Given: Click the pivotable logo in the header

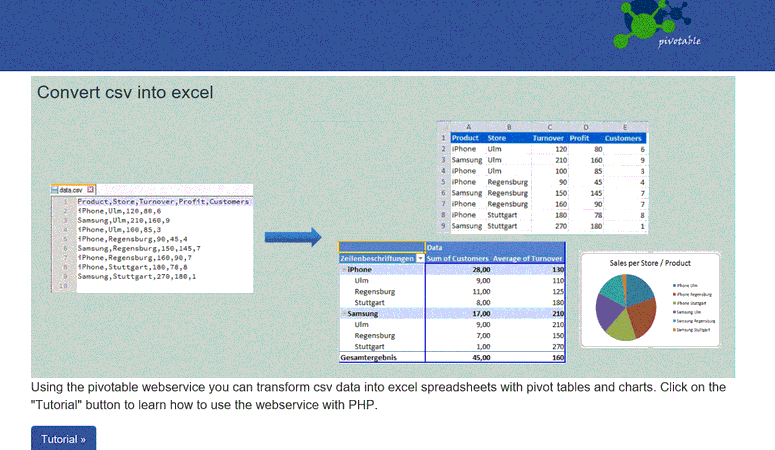Looking at the screenshot, I should (x=657, y=25).
